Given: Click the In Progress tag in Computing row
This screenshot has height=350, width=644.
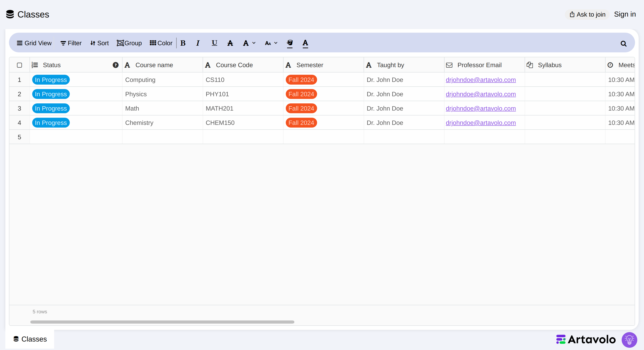Looking at the screenshot, I should pyautogui.click(x=51, y=80).
